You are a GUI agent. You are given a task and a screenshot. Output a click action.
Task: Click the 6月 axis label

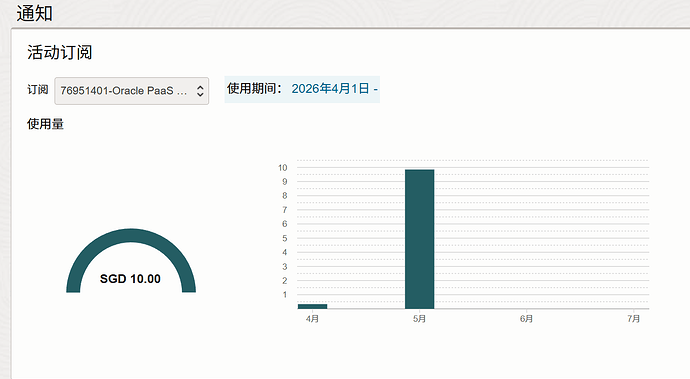(526, 318)
